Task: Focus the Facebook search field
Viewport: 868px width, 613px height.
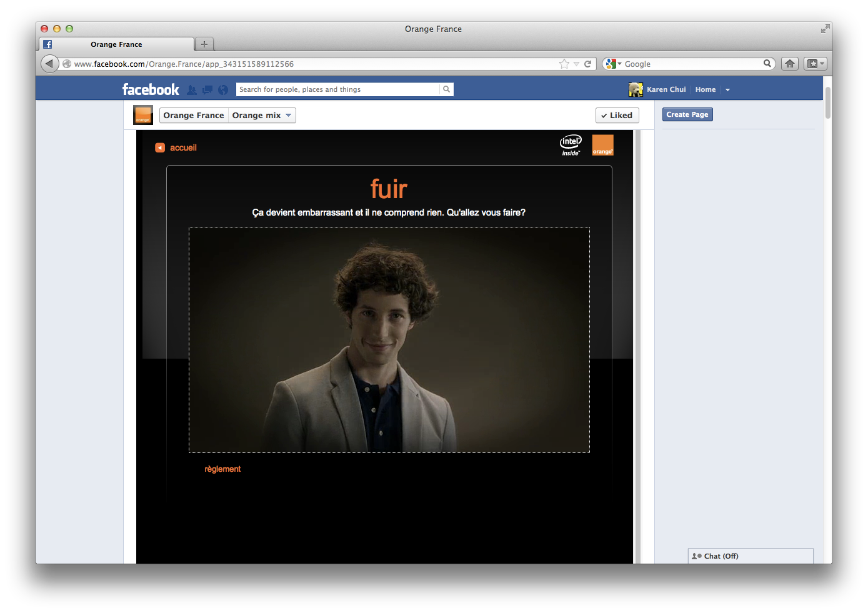Action: [338, 89]
